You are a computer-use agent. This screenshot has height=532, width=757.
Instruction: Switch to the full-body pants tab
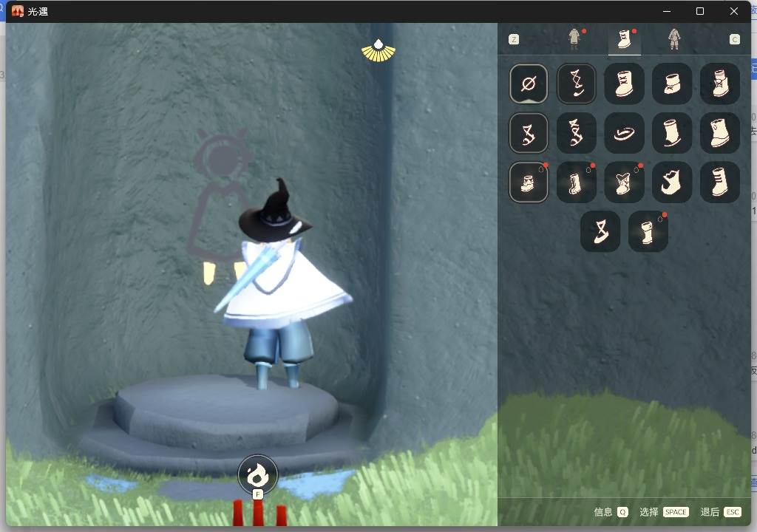[x=674, y=39]
